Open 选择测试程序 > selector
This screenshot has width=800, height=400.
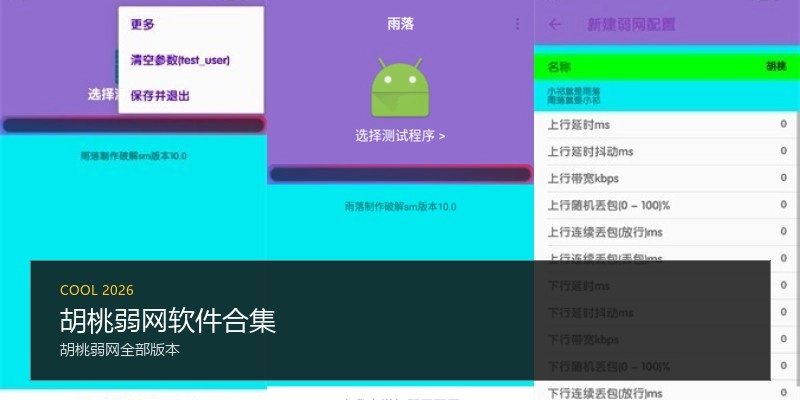tap(401, 136)
